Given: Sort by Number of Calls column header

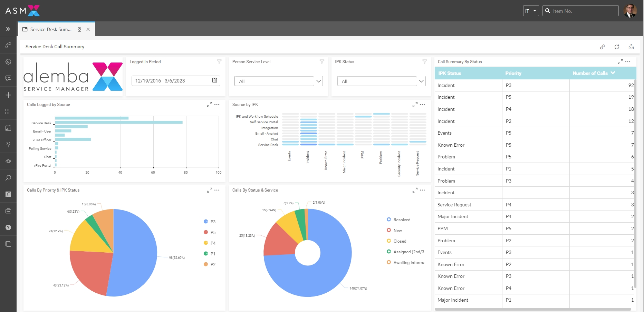Looking at the screenshot, I should (x=590, y=73).
